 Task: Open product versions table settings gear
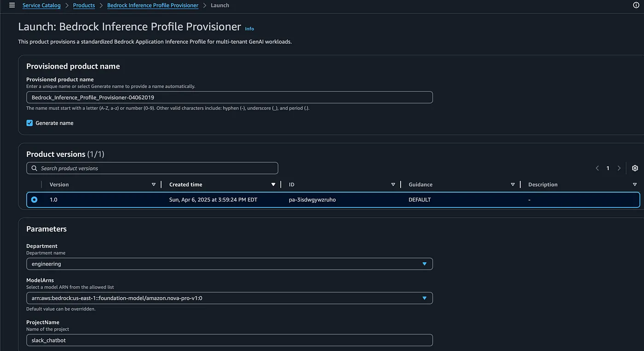click(x=635, y=168)
